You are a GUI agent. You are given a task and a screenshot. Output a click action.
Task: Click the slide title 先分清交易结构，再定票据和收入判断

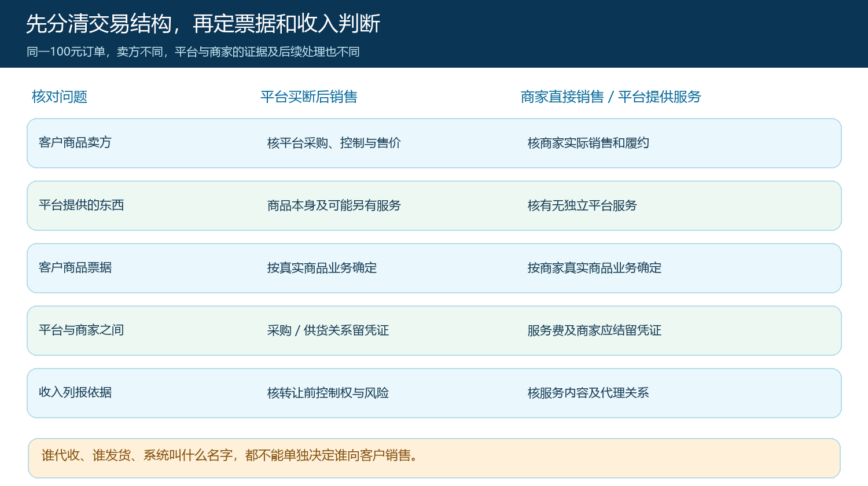[203, 24]
